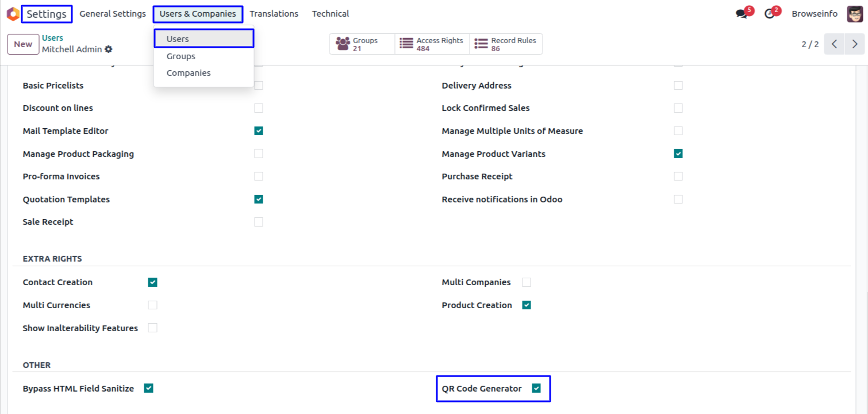Open the chat messages icon

(x=742, y=14)
